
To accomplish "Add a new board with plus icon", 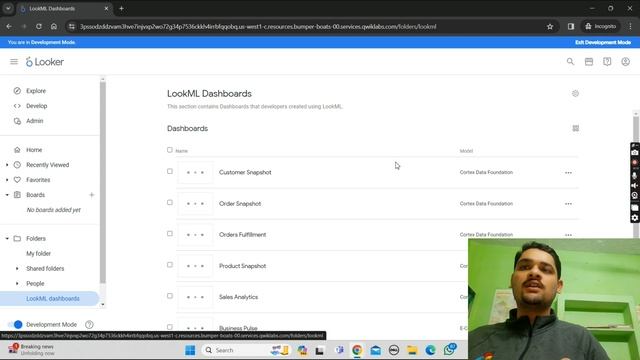I will point(91,195).
